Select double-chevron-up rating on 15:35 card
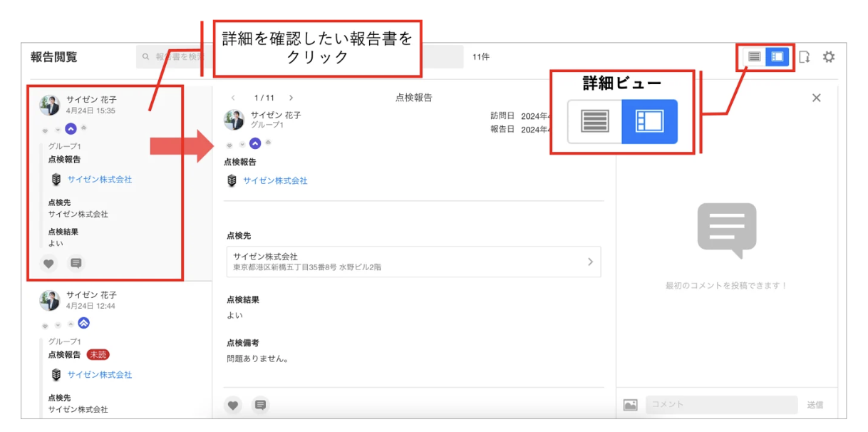 (83, 128)
